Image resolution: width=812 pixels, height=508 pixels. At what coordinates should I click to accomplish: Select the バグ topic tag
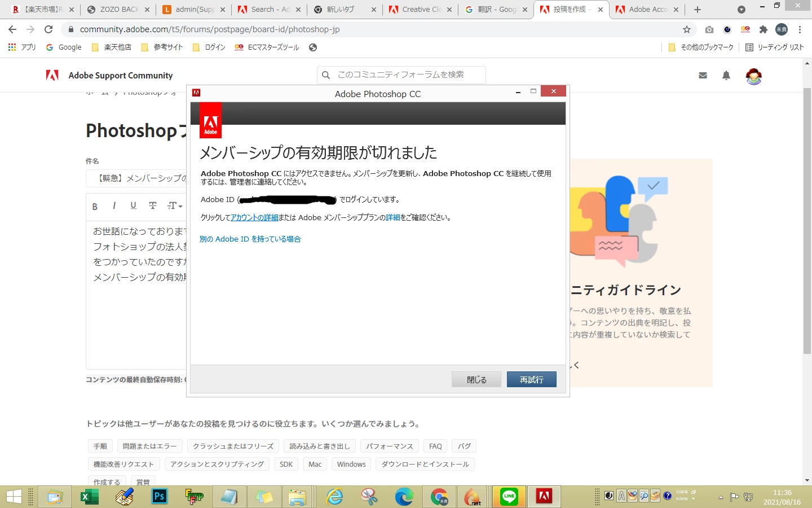(x=464, y=446)
